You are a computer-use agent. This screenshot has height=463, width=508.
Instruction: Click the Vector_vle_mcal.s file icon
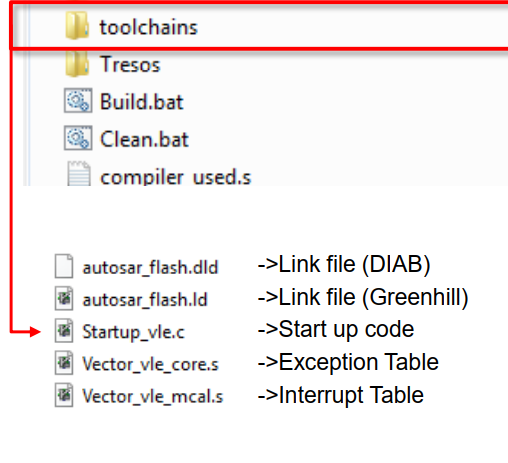point(64,395)
